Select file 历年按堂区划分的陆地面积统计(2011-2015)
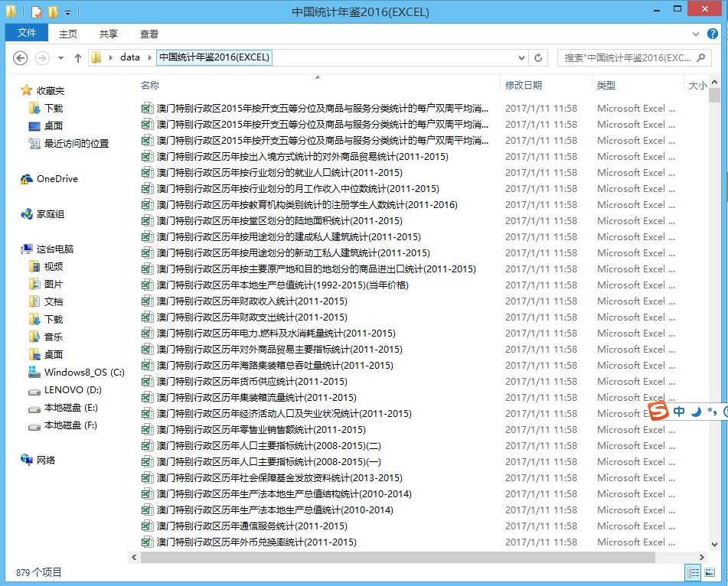This screenshot has width=728, height=586. tap(279, 221)
